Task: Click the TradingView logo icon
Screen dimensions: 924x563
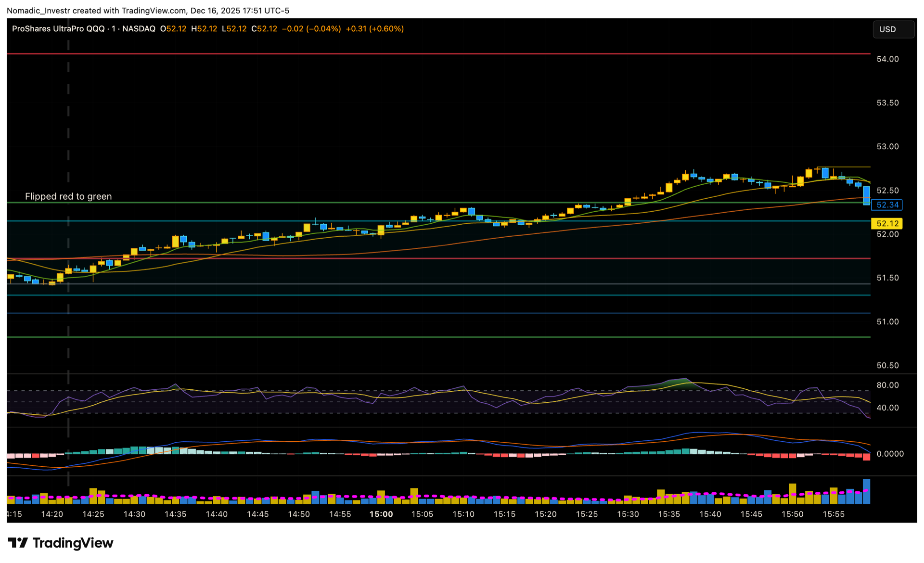Action: (18, 543)
